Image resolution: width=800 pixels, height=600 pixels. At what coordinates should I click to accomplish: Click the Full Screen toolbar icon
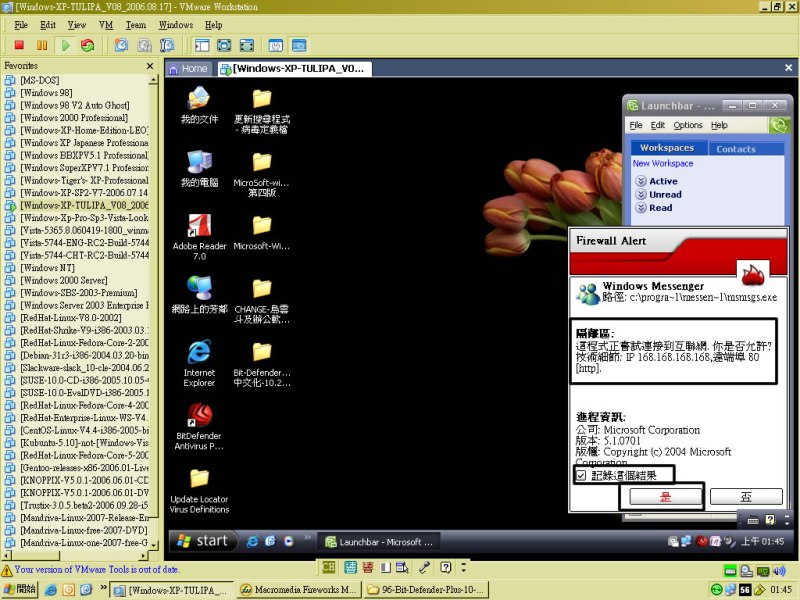point(247,45)
